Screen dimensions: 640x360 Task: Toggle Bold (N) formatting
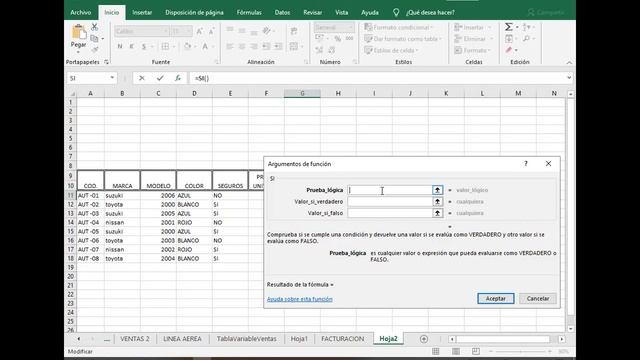120,46
